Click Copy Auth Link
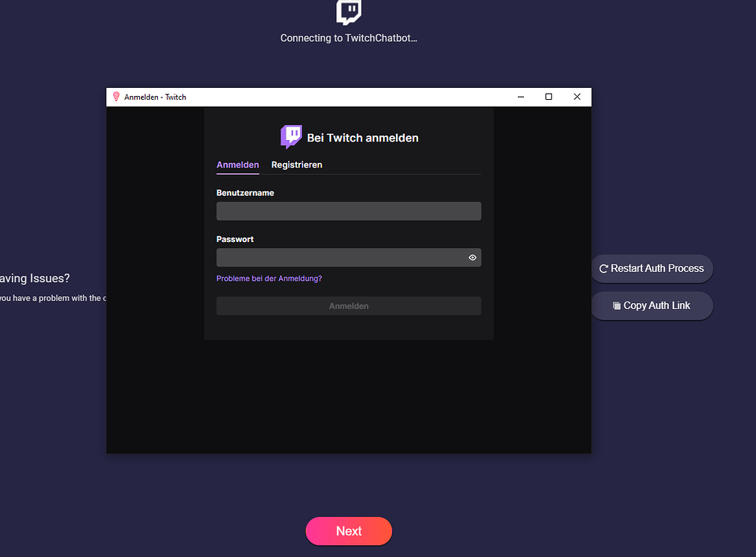The height and width of the screenshot is (557, 756). [x=652, y=305]
